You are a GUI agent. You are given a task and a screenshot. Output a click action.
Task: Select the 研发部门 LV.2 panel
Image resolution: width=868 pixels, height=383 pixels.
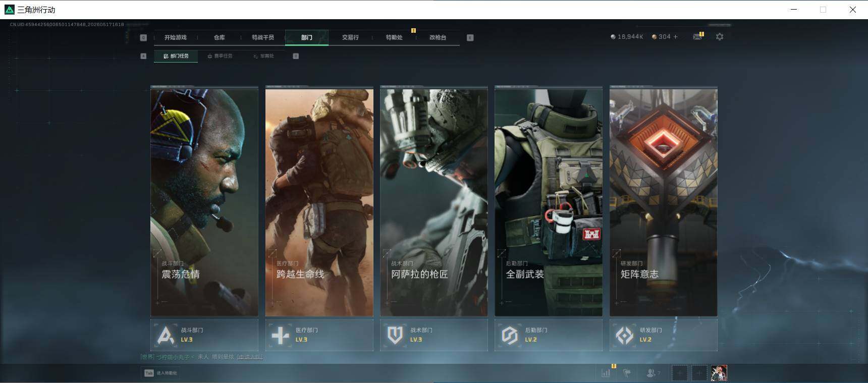(x=664, y=335)
